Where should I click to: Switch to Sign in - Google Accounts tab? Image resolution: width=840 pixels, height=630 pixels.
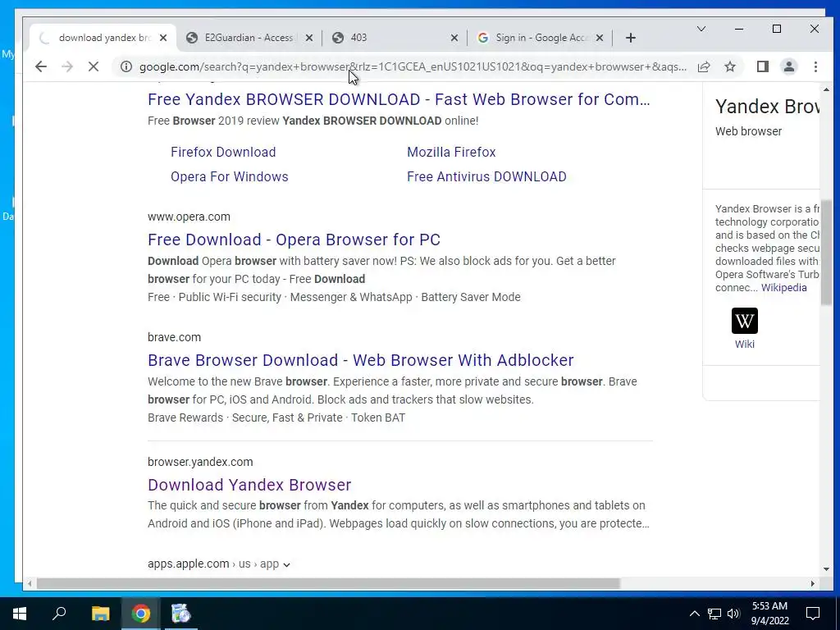[540, 38]
